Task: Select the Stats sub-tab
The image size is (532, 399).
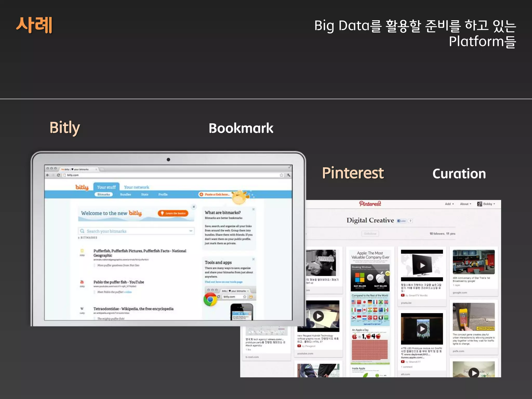Action: pos(145,194)
